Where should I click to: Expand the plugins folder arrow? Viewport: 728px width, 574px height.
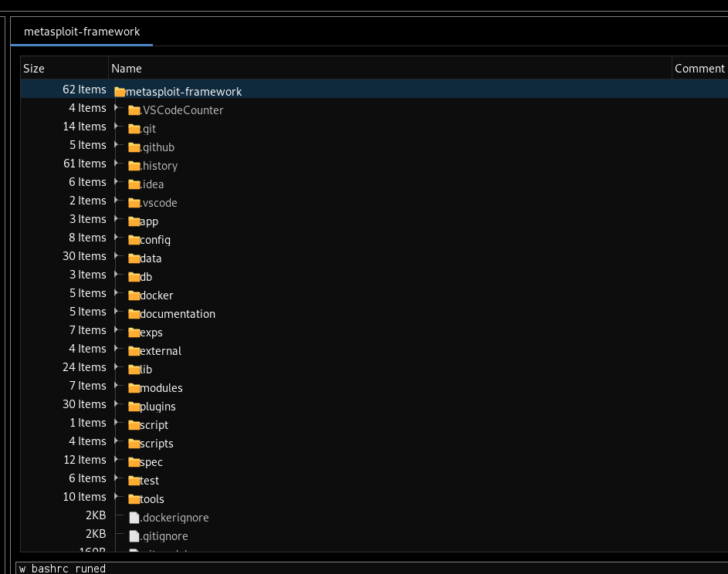pyautogui.click(x=116, y=403)
